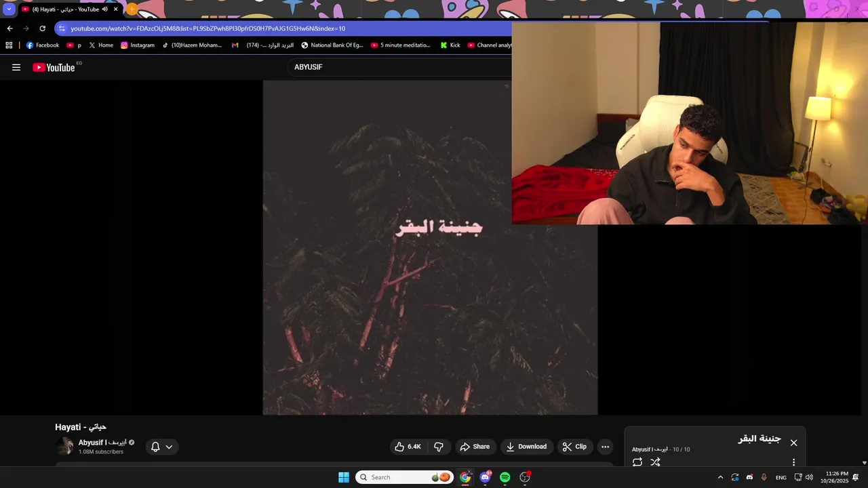Expand the notification bell dropdown chevron

[x=169, y=447]
